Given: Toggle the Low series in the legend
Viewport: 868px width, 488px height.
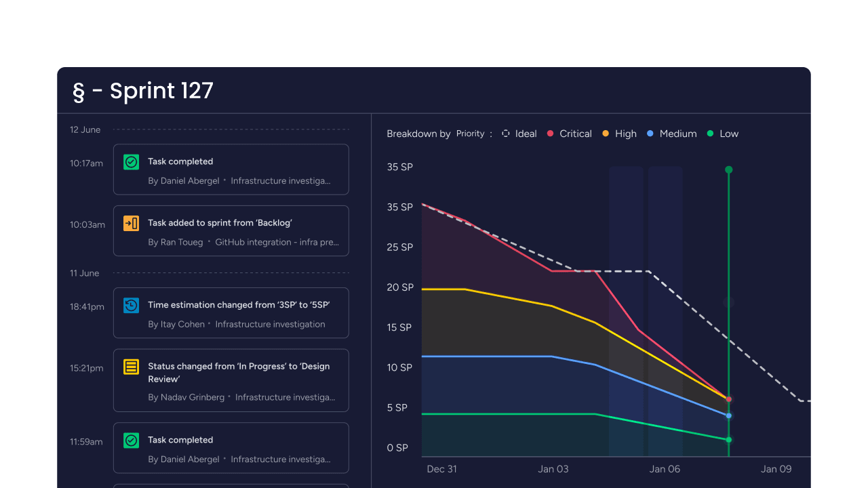Looking at the screenshot, I should [x=711, y=134].
